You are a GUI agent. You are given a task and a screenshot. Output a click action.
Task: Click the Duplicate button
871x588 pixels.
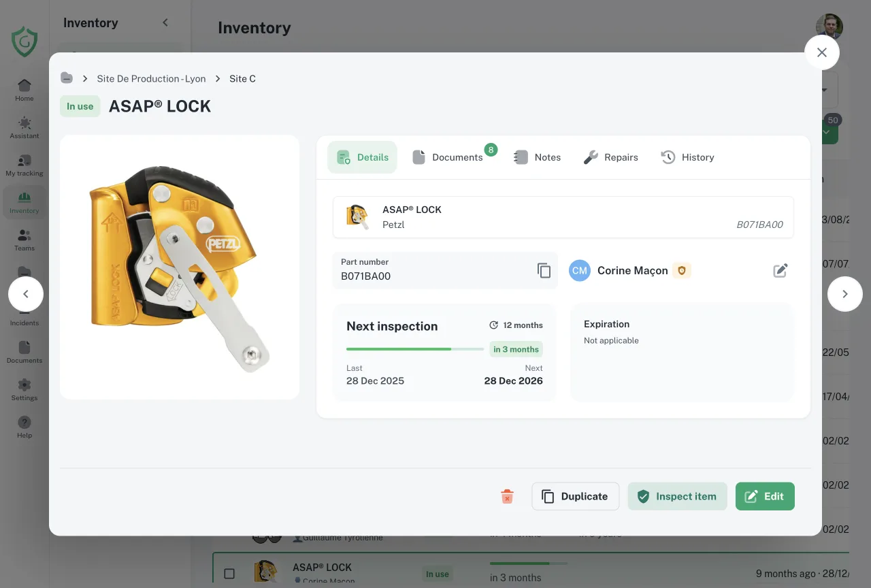(575, 496)
